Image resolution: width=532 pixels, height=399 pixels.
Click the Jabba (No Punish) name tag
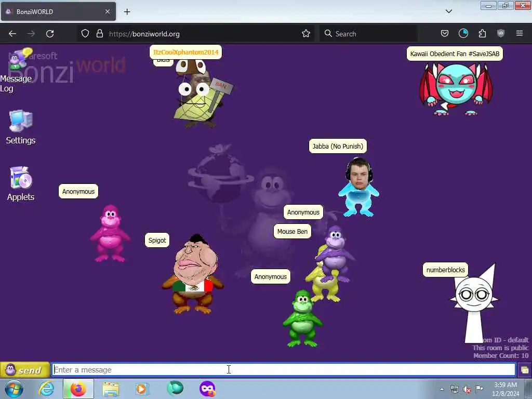pyautogui.click(x=338, y=146)
